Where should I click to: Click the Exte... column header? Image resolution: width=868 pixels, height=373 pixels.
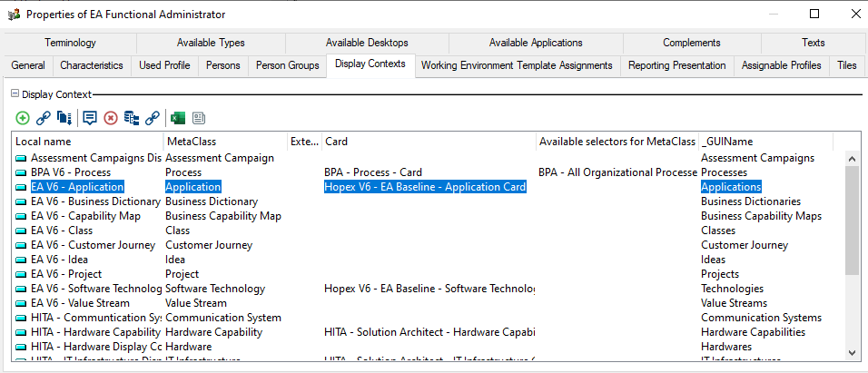[304, 142]
